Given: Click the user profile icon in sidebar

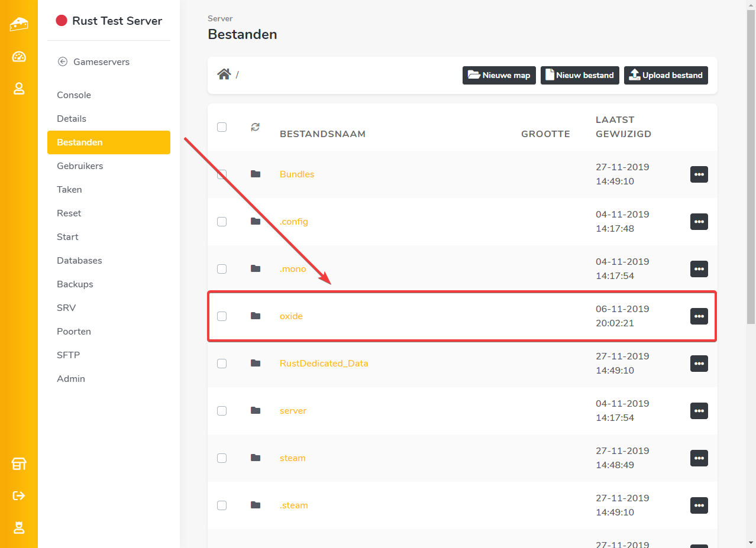Looking at the screenshot, I should click(x=19, y=89).
